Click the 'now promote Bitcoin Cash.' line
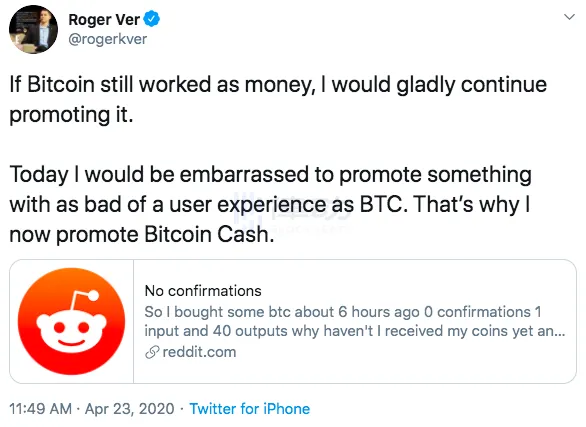 point(142,235)
